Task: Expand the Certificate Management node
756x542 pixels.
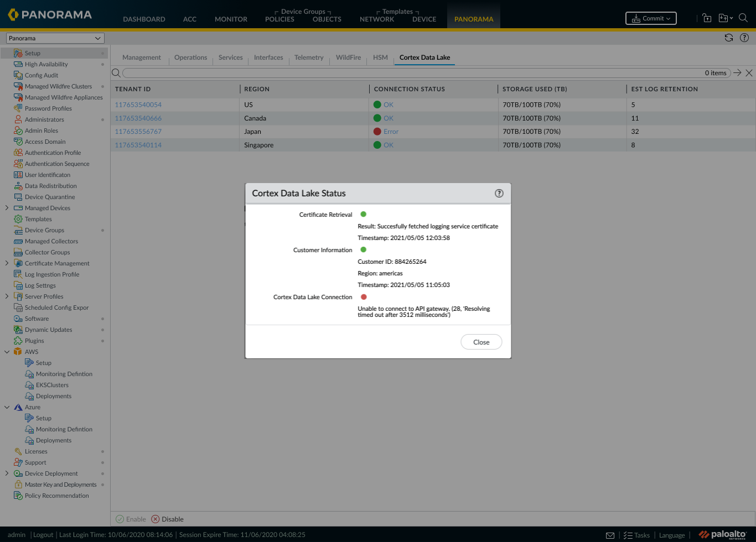Action: click(x=7, y=263)
